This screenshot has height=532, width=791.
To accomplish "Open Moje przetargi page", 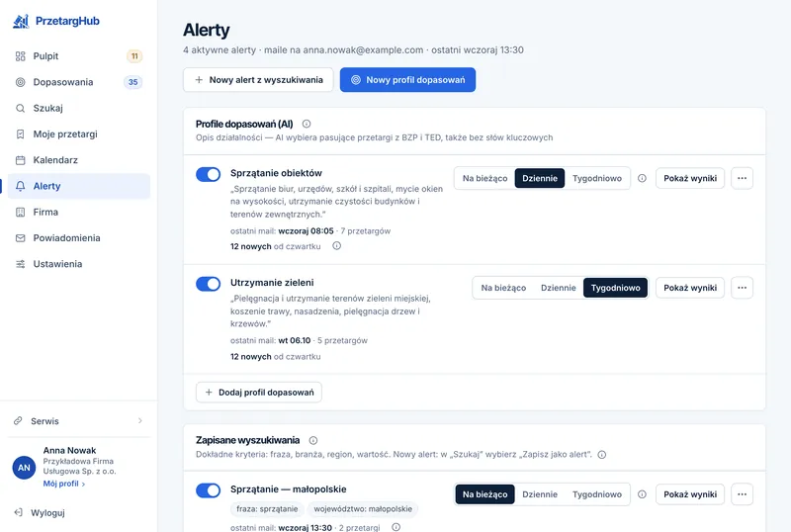I will click(x=79, y=134).
